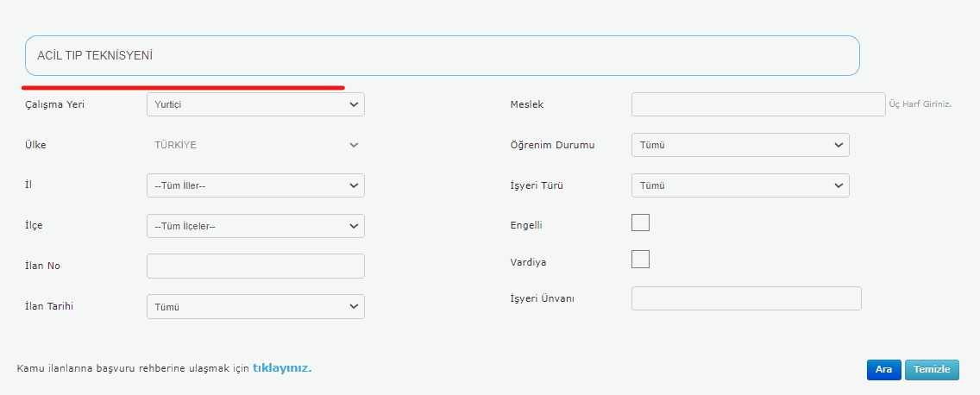Expand the İlan Tarihi dropdown

[255, 306]
